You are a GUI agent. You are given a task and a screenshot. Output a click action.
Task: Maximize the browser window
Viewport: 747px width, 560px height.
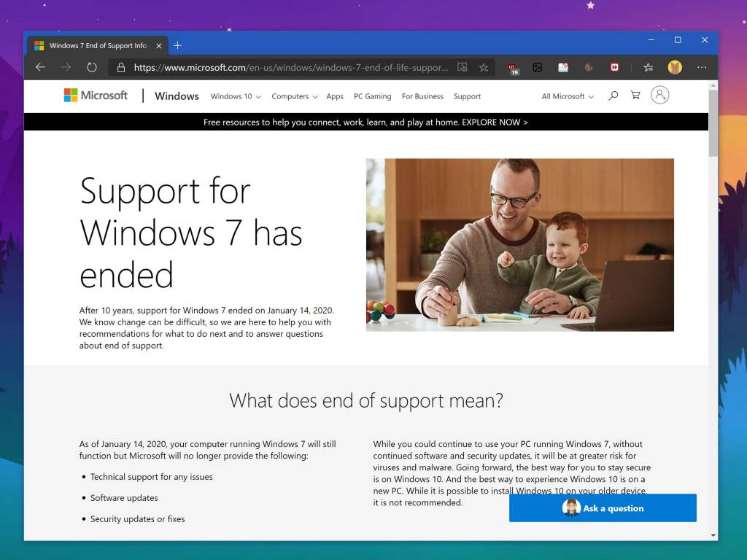tap(678, 40)
